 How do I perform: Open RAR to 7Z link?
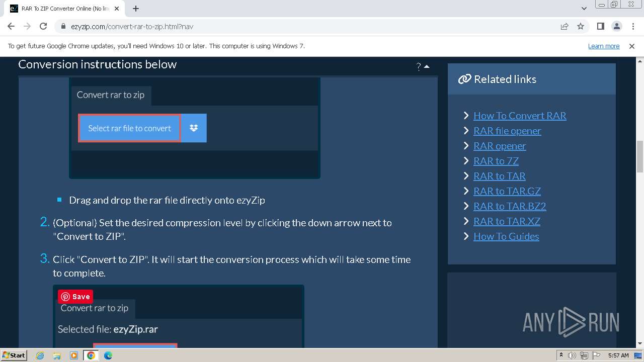click(496, 161)
